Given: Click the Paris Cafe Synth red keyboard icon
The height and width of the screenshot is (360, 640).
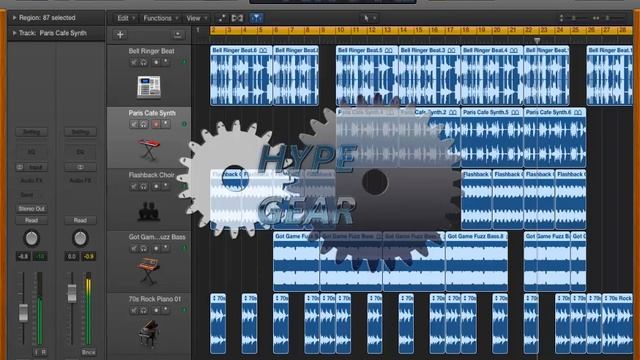Looking at the screenshot, I should [149, 149].
